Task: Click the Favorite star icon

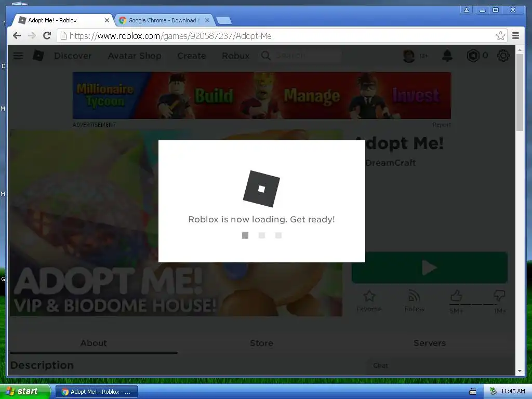Action: coord(369,296)
